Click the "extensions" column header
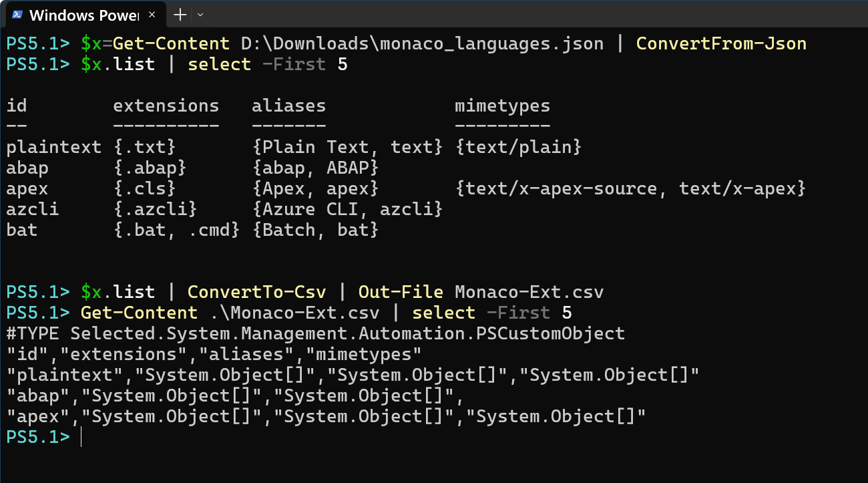868x483 pixels. [166, 106]
